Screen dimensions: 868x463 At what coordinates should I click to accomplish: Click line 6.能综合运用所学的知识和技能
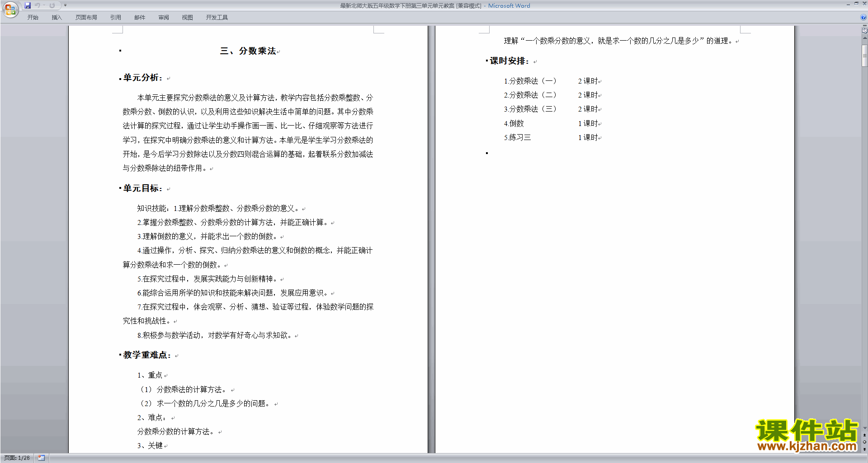(x=233, y=293)
